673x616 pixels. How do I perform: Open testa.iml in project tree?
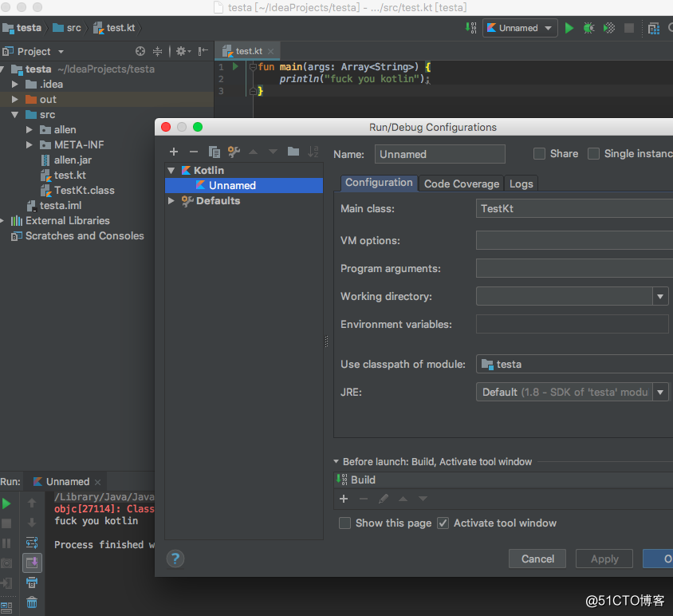[x=61, y=206]
